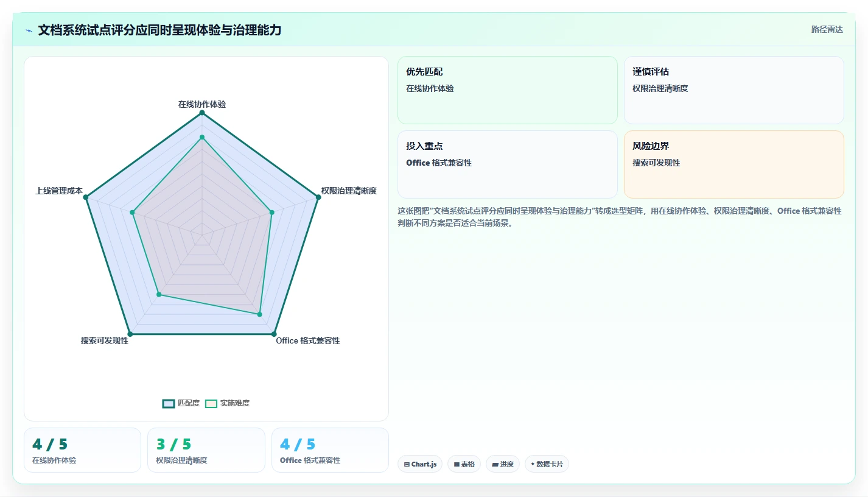Click 在线协作体验 text in 优先匹配 card

pos(430,88)
